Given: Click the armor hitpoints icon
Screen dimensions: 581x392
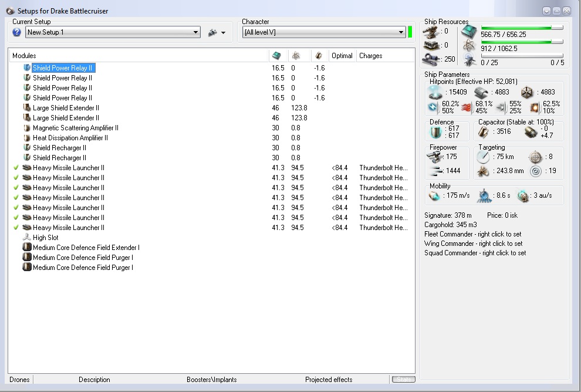Looking at the screenshot, I should (481, 92).
